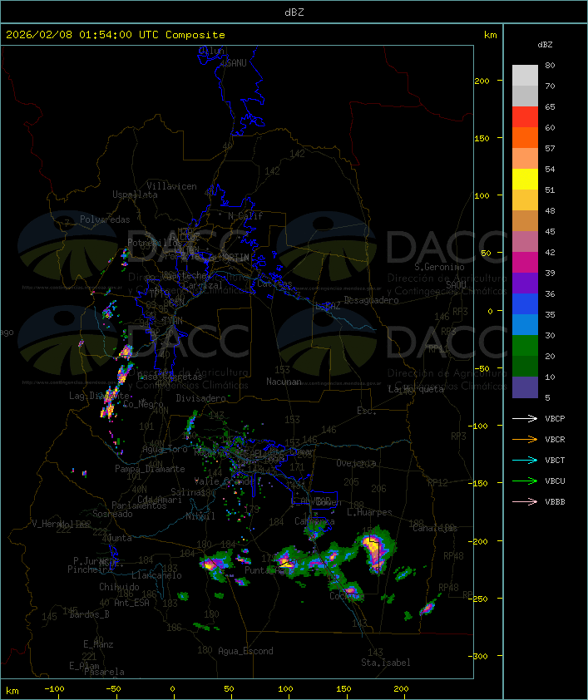Image resolution: width=588 pixels, height=700 pixels.
Task: Click the VBBB legend label
Action: [x=555, y=502]
